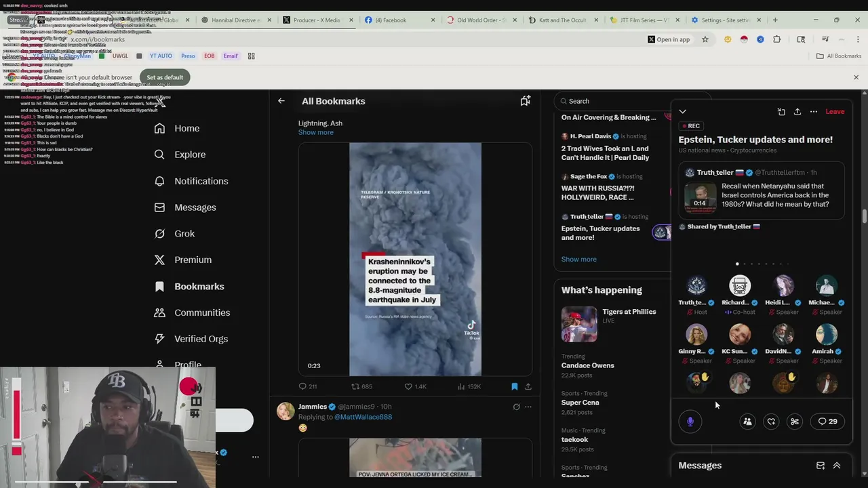
Task: Play the Krasheninnikov eruption video
Action: (x=415, y=259)
